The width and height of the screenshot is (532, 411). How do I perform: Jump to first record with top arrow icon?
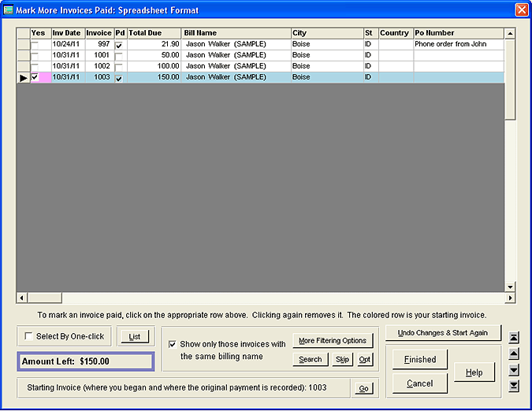[x=515, y=338]
